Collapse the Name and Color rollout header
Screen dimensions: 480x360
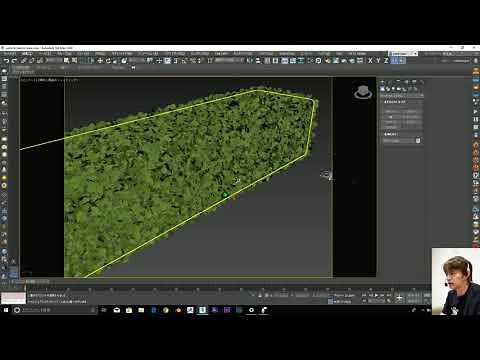402,134
